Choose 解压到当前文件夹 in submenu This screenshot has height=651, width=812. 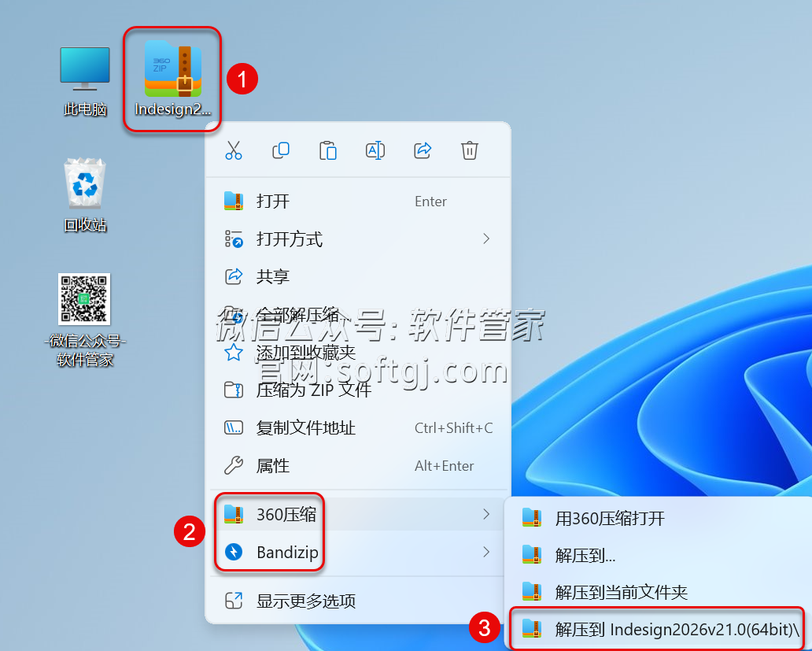[x=658, y=591]
